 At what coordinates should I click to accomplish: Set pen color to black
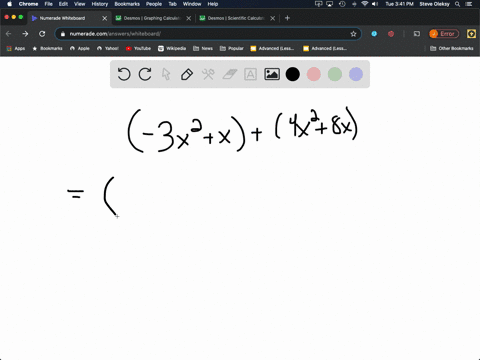tap(293, 74)
